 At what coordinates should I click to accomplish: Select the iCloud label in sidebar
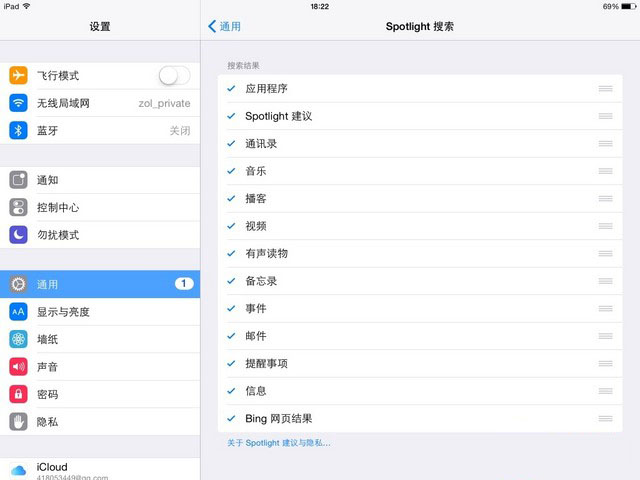pos(52,467)
